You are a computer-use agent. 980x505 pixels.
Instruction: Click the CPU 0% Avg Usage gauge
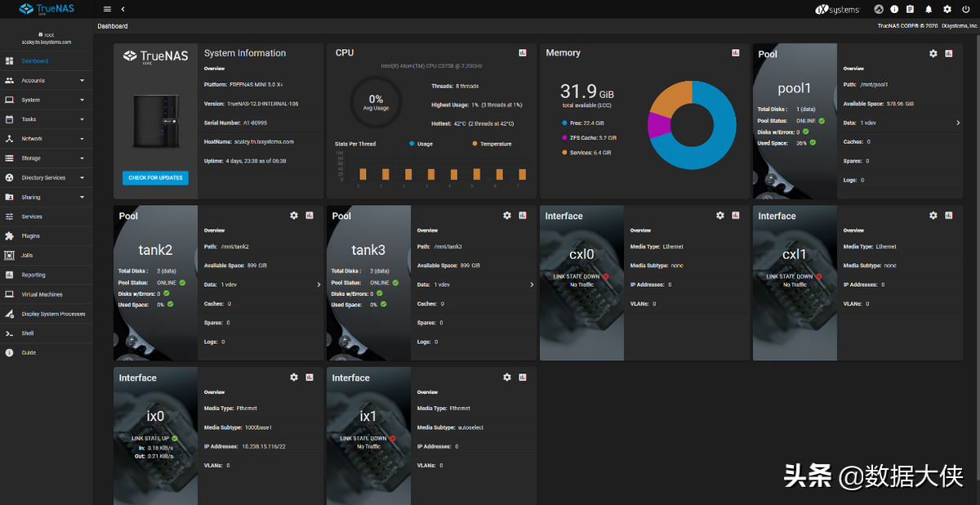point(376,102)
